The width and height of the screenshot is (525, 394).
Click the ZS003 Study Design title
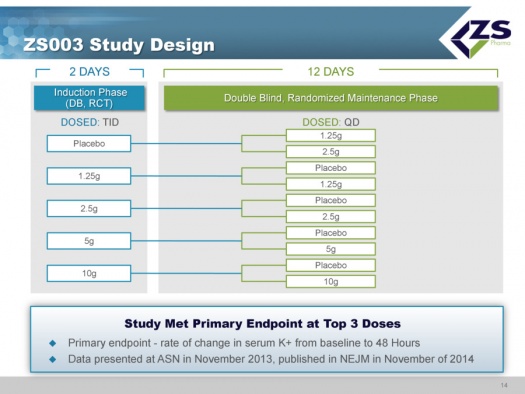(119, 45)
